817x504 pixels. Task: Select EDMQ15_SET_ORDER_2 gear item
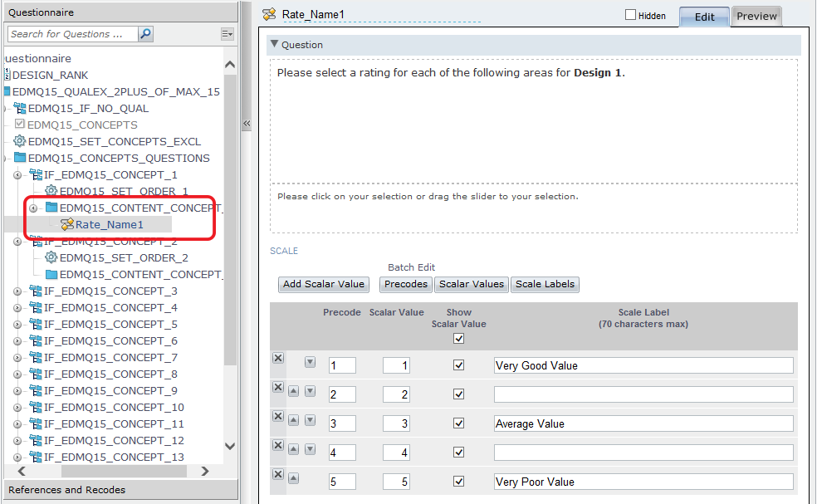124,258
